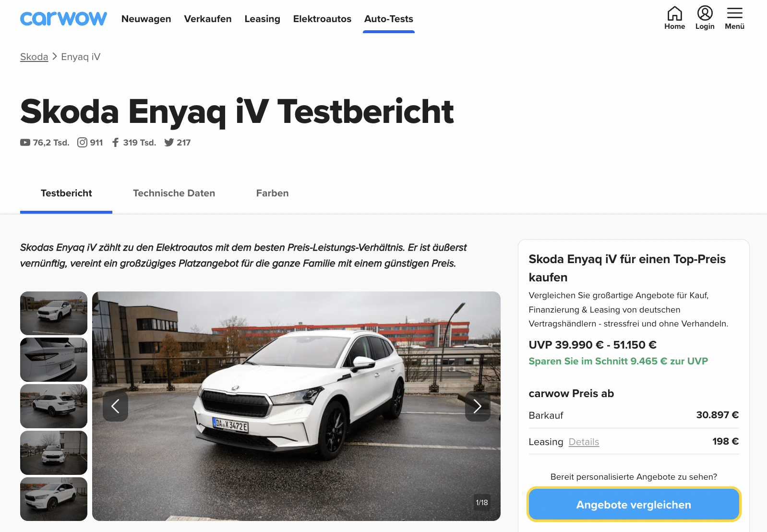Open the Leasing Details link

(584, 442)
